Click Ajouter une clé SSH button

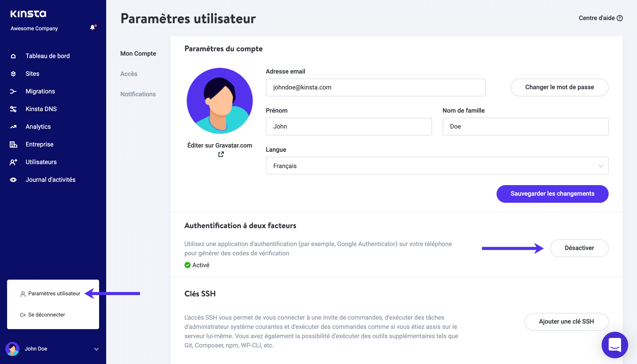coord(567,321)
